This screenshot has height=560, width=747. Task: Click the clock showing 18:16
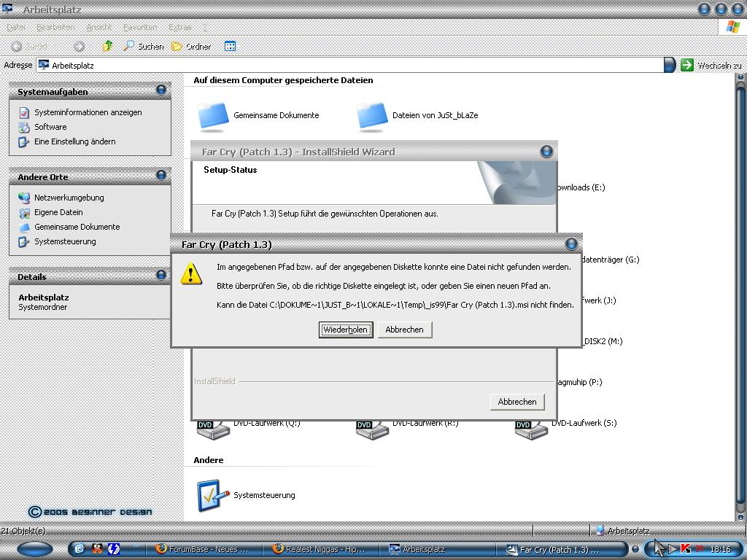(x=720, y=549)
